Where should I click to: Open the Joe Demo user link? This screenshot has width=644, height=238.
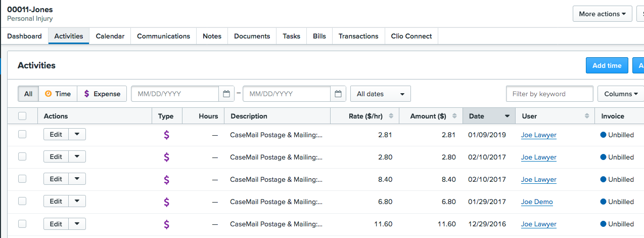tap(537, 202)
